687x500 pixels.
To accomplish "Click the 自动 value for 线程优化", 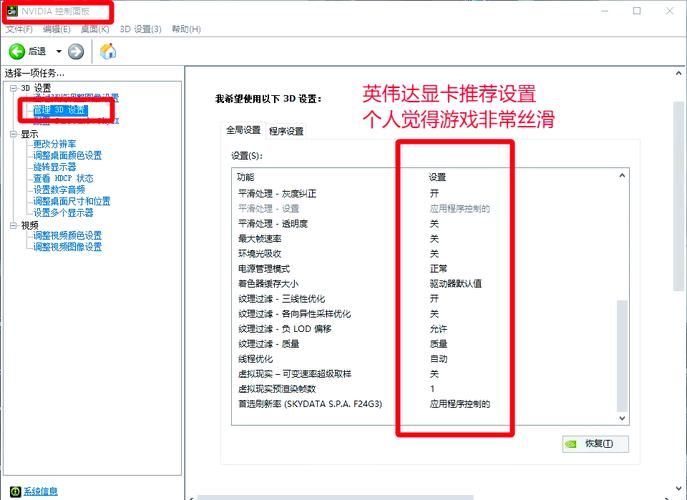I will (438, 359).
